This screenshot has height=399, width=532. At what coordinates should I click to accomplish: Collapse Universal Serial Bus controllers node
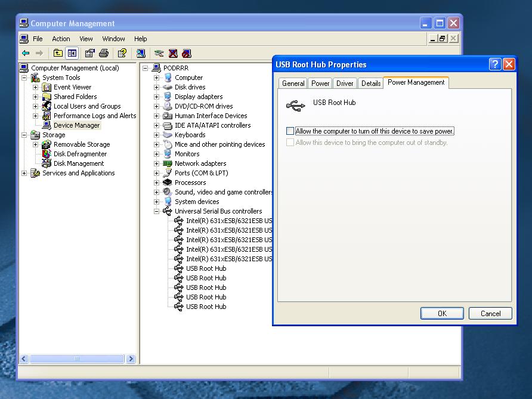coord(156,211)
